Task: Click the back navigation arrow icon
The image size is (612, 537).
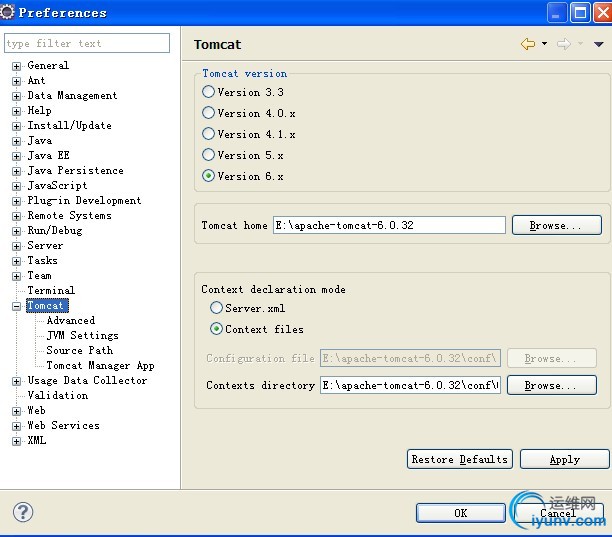Action: point(528,44)
